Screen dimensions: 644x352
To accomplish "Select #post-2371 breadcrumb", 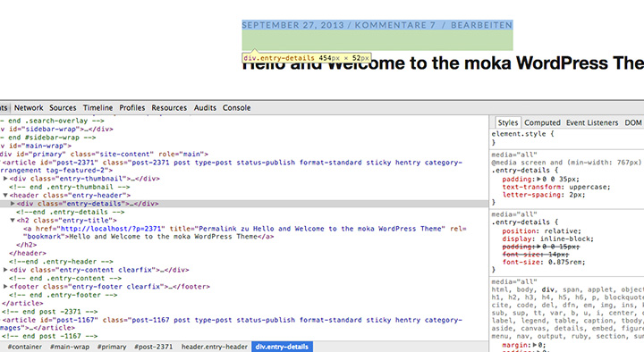I will point(154,347).
